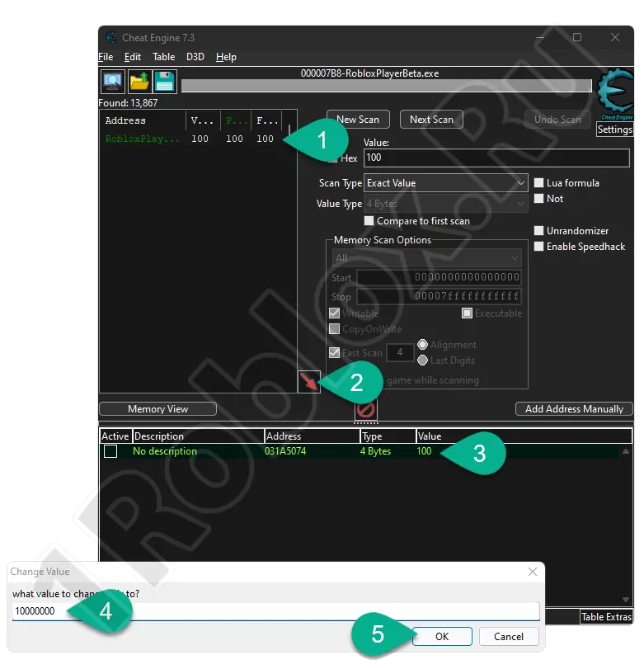Toggle the Writable checkbox
Screen dimensions: 644x669
tap(334, 313)
